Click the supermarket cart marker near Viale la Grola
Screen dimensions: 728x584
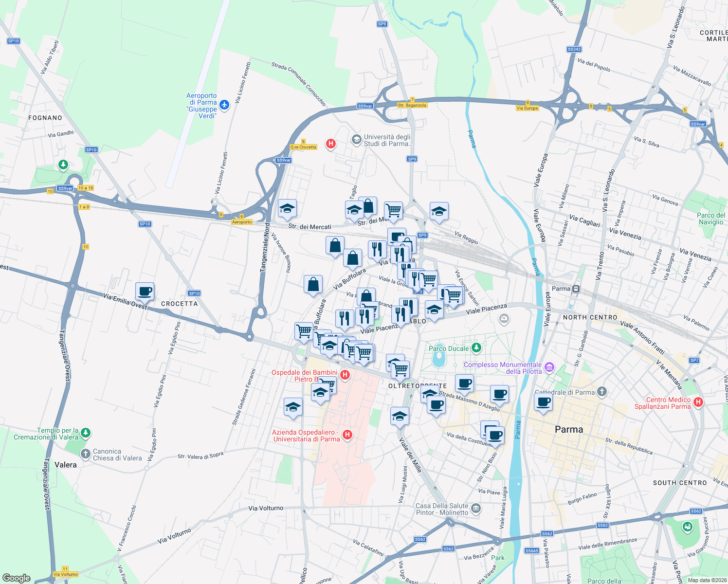tap(428, 280)
